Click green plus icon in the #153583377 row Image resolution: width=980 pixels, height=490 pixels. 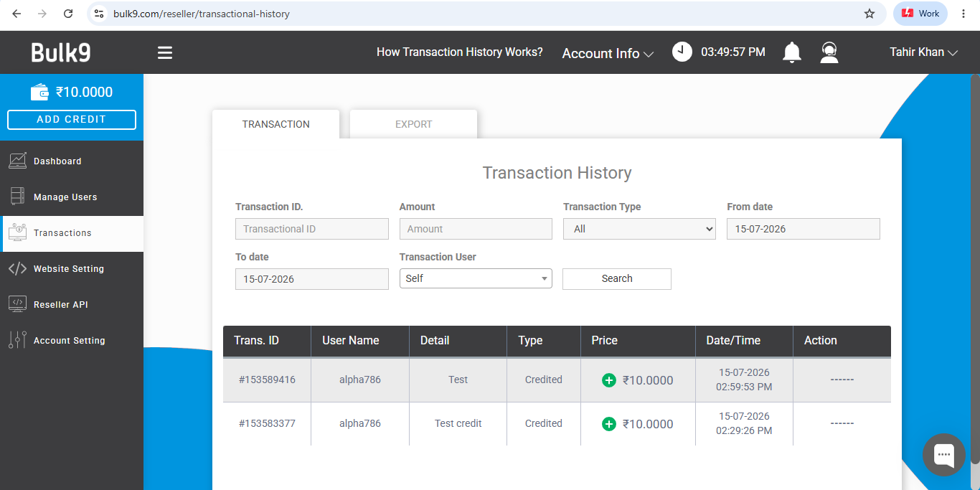[609, 424]
